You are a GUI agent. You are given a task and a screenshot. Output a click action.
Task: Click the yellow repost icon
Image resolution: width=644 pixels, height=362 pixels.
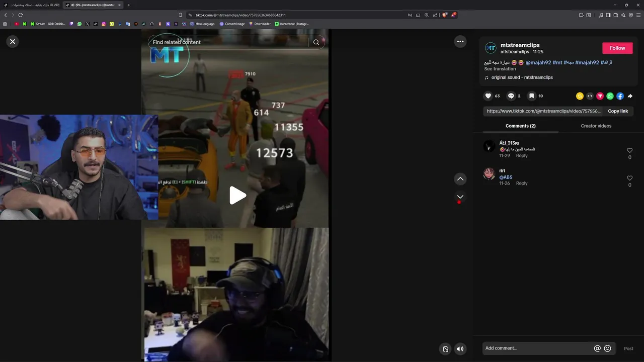click(x=580, y=96)
